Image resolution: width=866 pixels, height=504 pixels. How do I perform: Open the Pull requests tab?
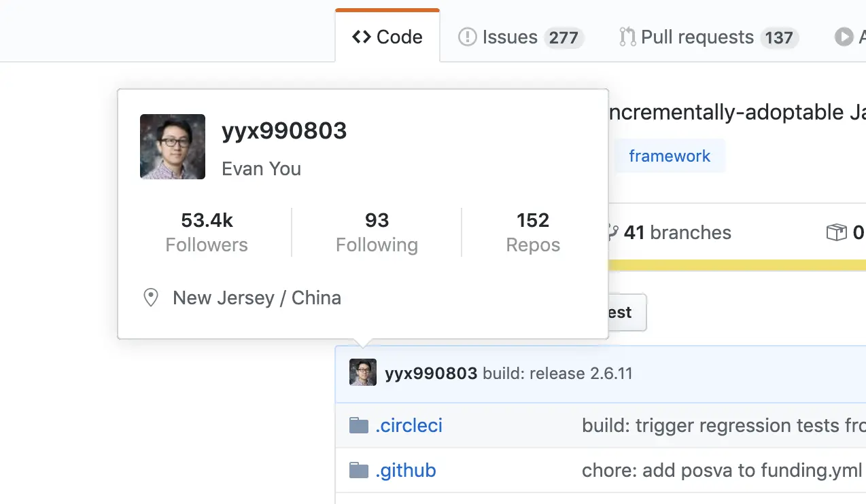pyautogui.click(x=708, y=37)
